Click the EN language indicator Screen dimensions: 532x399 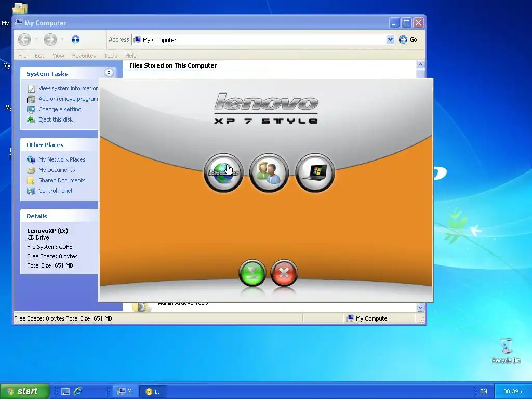point(484,392)
